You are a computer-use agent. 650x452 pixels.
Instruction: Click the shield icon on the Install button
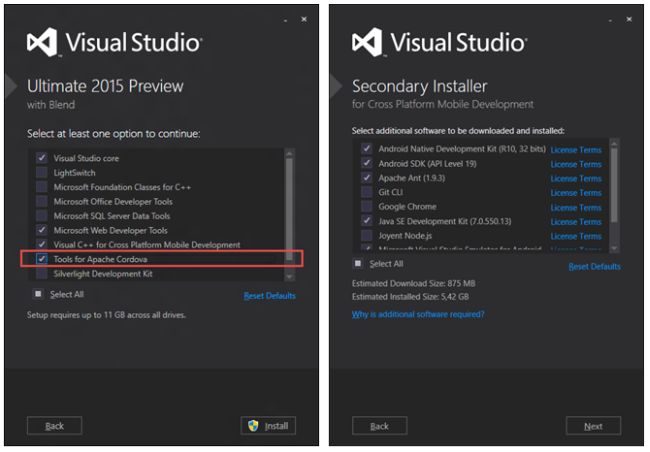point(254,425)
